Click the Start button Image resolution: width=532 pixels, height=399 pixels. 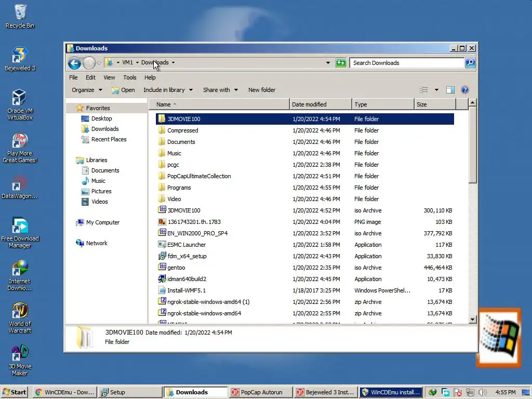(14, 392)
